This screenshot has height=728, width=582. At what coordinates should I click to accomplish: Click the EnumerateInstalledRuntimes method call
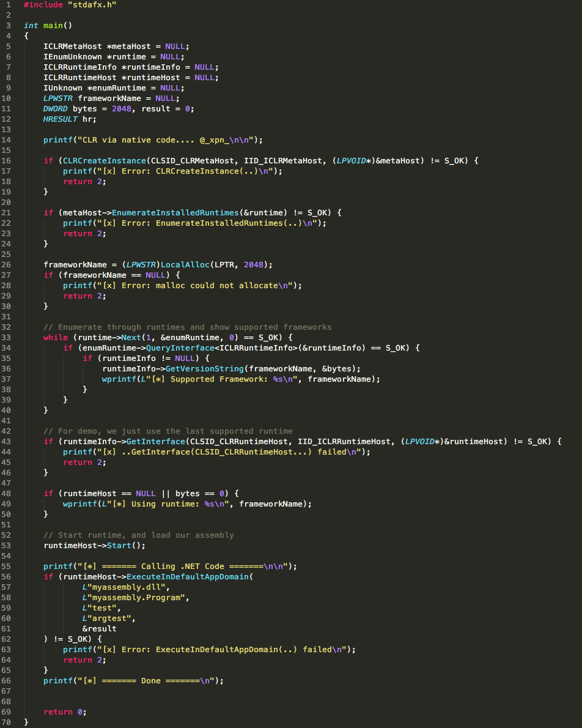coord(175,213)
